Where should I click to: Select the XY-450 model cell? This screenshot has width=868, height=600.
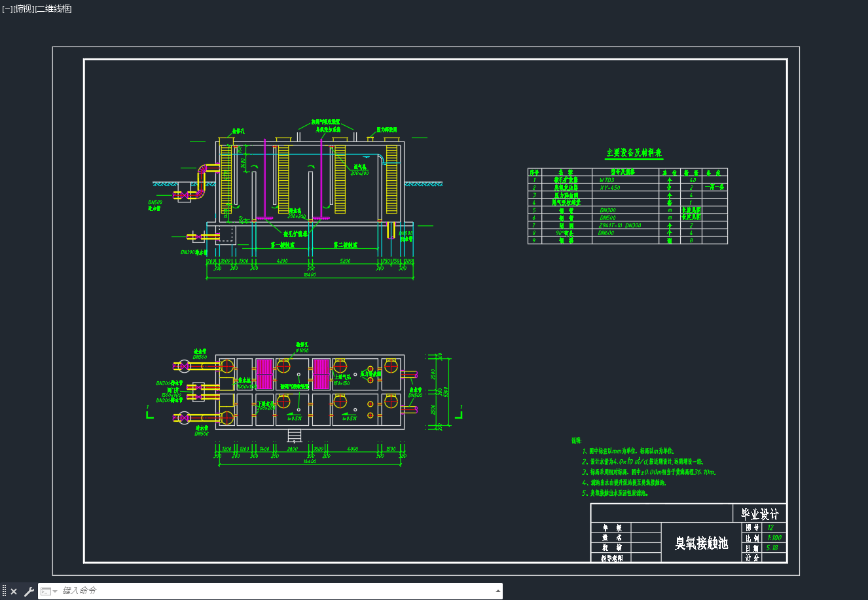(x=609, y=187)
